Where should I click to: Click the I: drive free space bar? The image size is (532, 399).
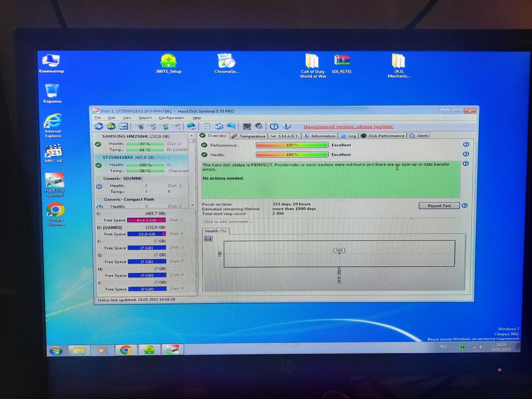(x=147, y=289)
